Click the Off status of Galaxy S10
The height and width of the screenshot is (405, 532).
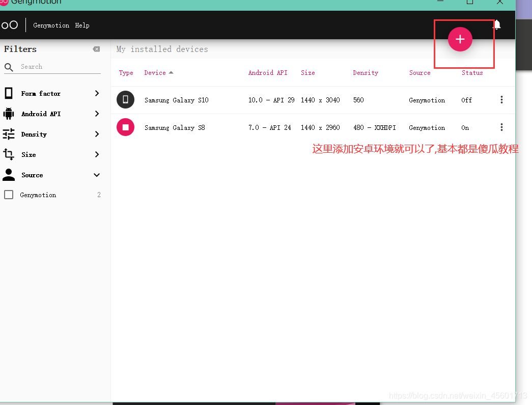(x=466, y=100)
